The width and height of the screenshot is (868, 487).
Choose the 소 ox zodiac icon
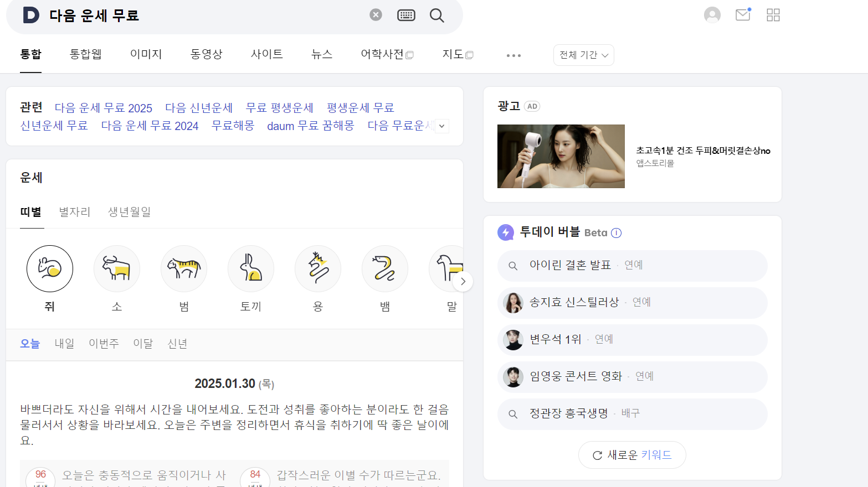(117, 269)
